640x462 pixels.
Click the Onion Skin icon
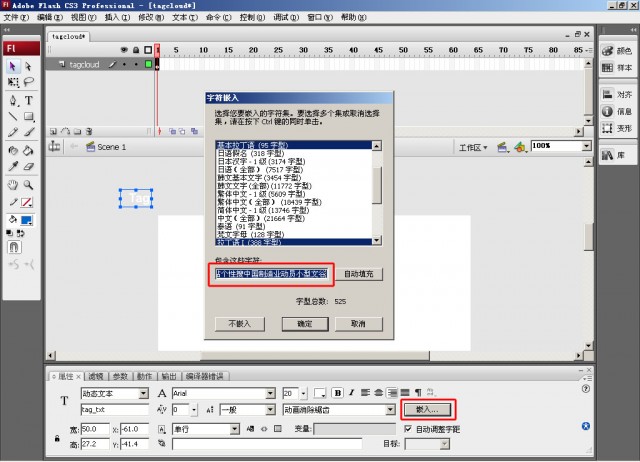tap(172, 131)
